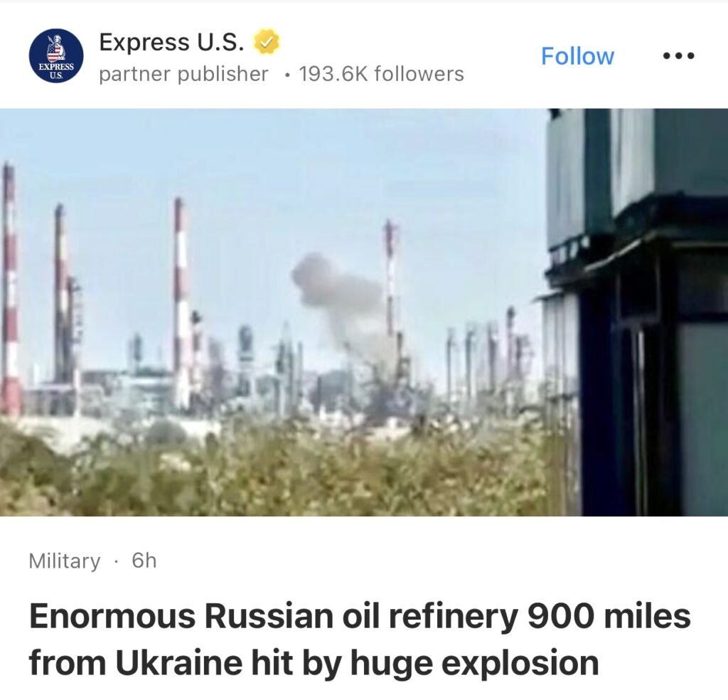728x700 pixels.
Task: Open the refinery explosion article image
Action: (364, 312)
